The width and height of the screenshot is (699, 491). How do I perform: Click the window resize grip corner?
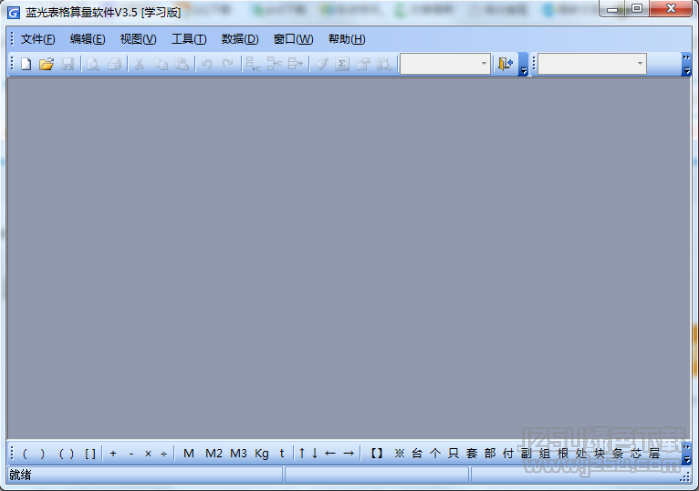[x=685, y=478]
